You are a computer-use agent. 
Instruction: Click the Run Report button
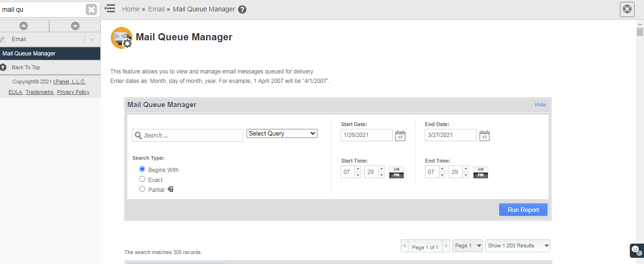pyautogui.click(x=523, y=209)
